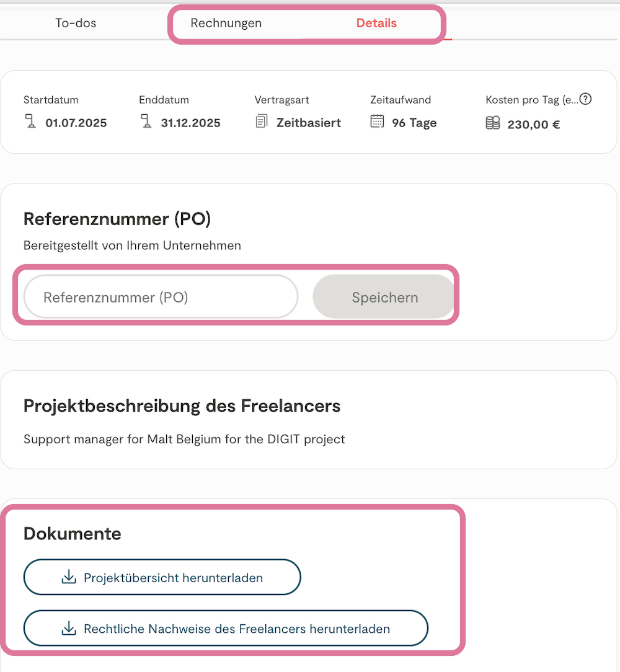
Task: Click the Projektbeschreibung des Freelancers heading
Action: coord(182,407)
